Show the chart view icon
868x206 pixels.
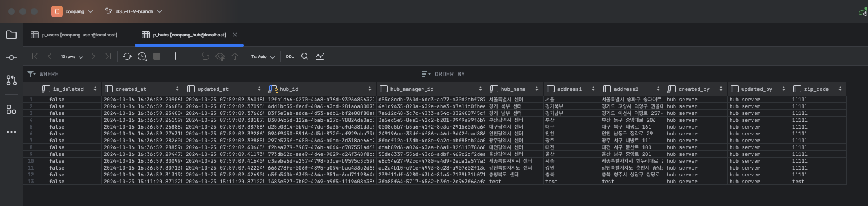(320, 56)
